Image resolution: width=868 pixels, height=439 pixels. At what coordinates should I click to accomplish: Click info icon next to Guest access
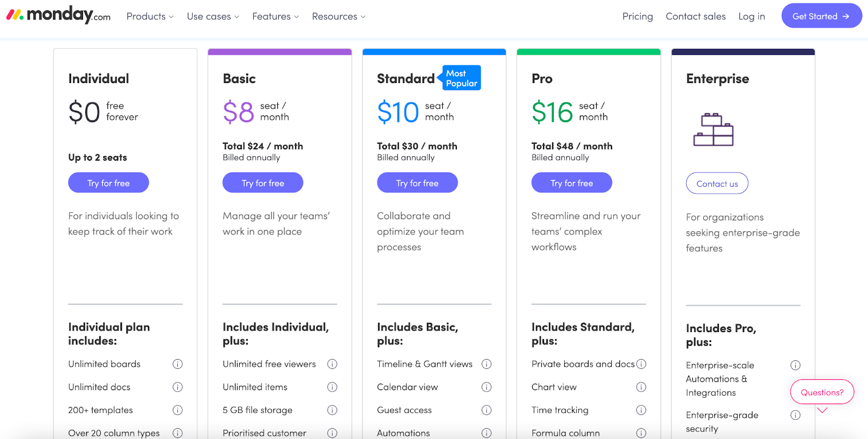tap(487, 410)
